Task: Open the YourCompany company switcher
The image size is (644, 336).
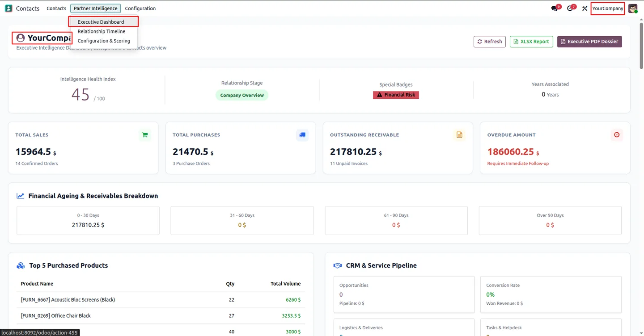Action: point(608,8)
